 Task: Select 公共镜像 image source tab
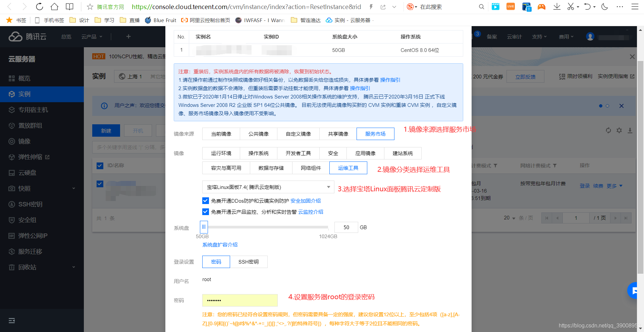(x=258, y=134)
